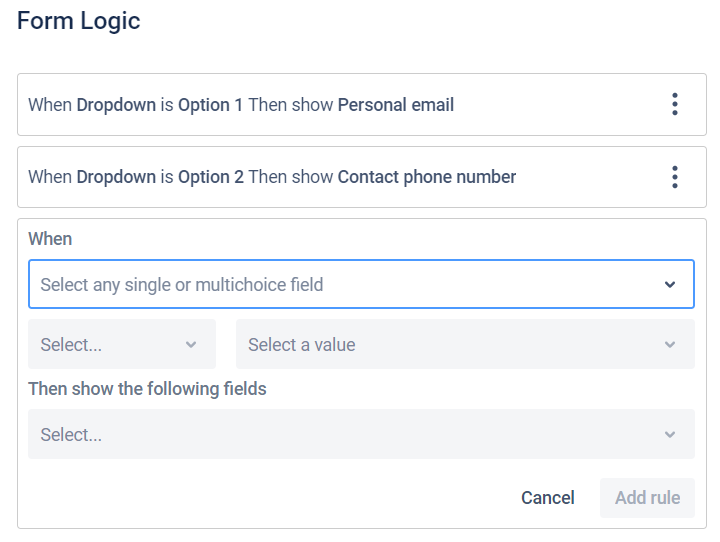Click the 'Then show the following fields' label
Image resolution: width=720 pixels, height=542 pixels.
click(x=147, y=389)
